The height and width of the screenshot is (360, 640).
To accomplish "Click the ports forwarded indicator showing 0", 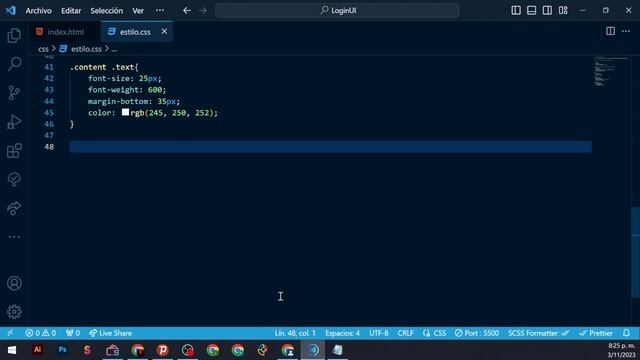I will (73, 333).
